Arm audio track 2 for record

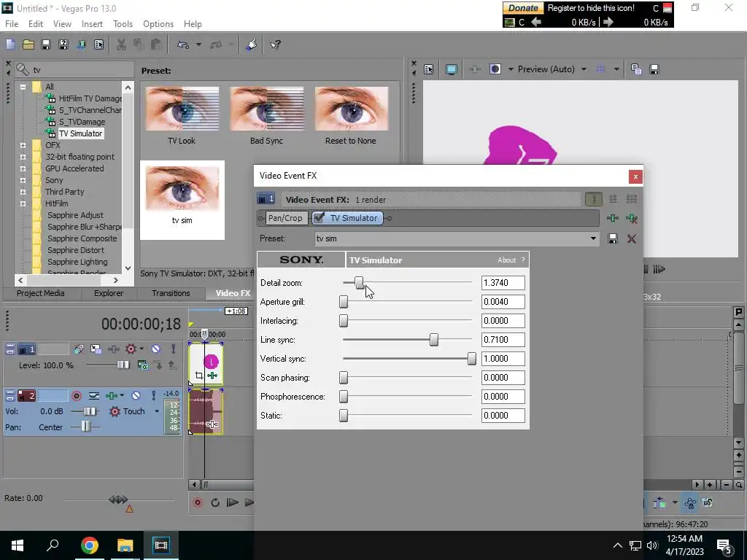point(76,396)
